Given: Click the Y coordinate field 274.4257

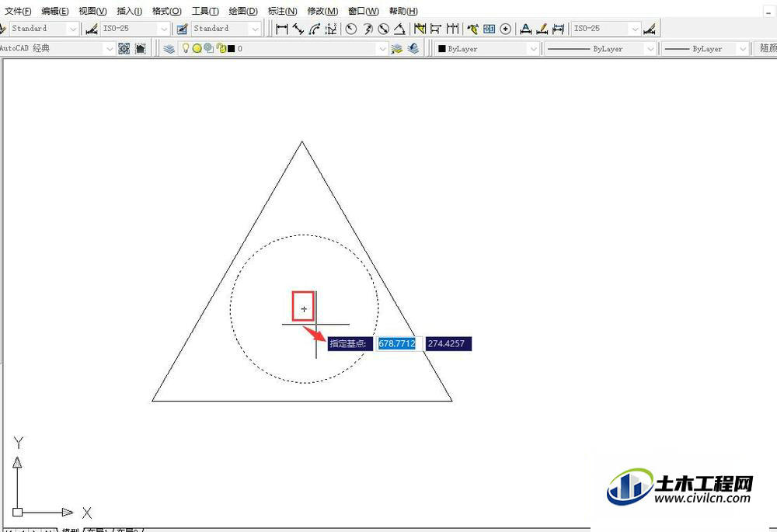Looking at the screenshot, I should click(448, 344).
